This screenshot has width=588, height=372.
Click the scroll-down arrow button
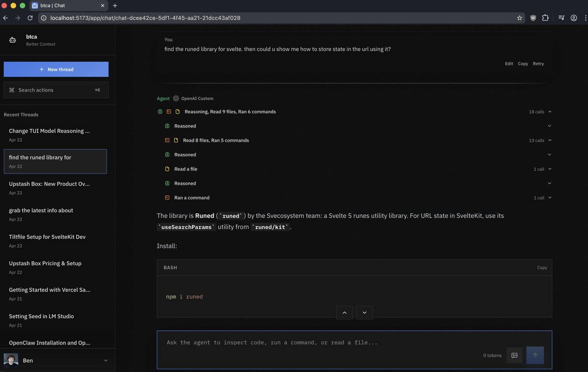(365, 313)
